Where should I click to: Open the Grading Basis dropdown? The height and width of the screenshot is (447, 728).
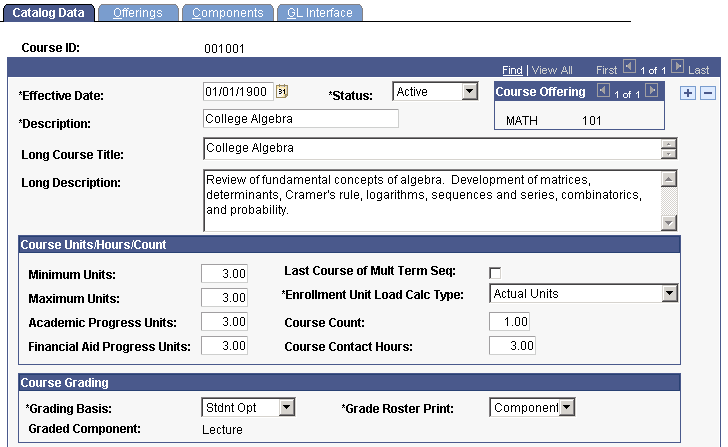[x=286, y=408]
